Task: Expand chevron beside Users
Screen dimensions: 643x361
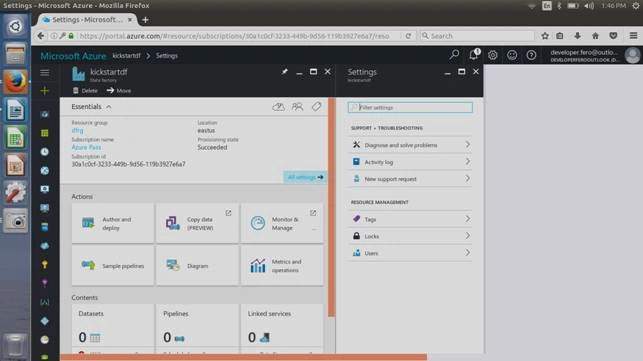Action: (467, 253)
